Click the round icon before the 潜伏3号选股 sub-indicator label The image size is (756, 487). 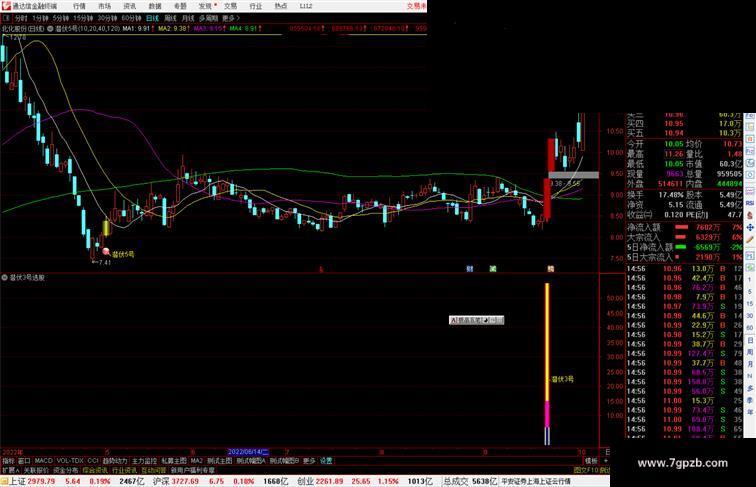(5, 278)
